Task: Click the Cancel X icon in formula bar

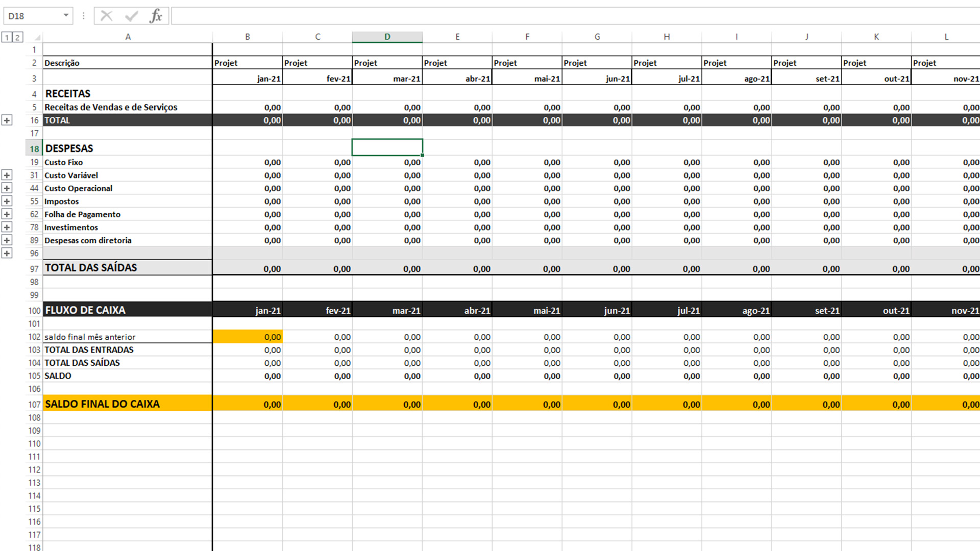Action: [x=107, y=16]
